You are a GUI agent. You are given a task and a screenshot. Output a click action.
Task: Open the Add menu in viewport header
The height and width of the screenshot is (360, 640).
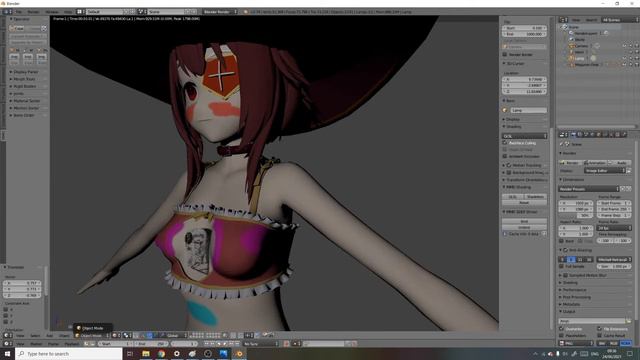tap(49, 336)
